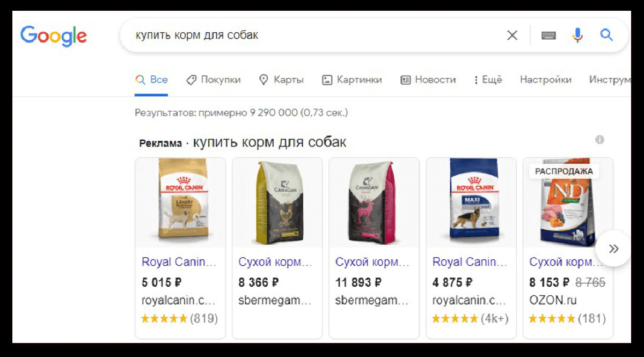Open the on-screen keyboard icon
This screenshot has width=644, height=357.
pyautogui.click(x=548, y=35)
